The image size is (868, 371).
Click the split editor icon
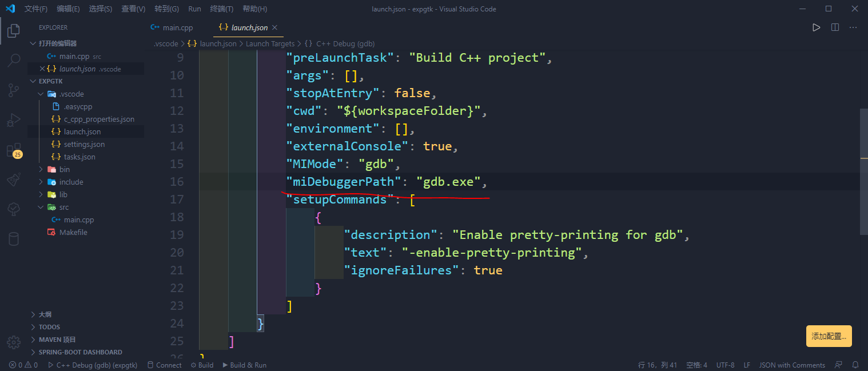click(835, 27)
